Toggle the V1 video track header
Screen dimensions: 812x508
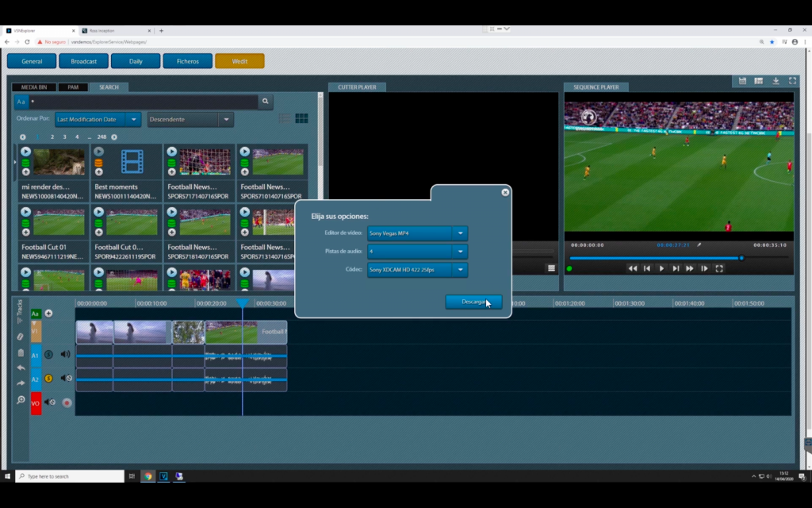(x=36, y=331)
